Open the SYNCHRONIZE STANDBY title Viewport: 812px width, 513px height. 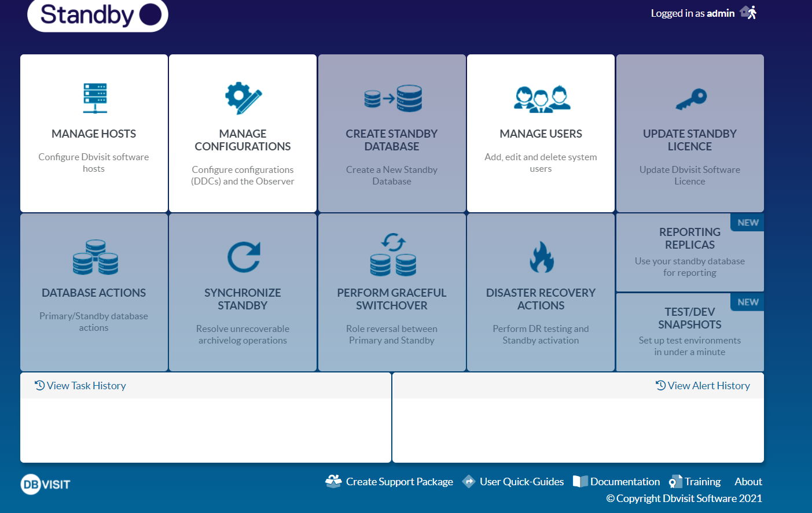pyautogui.click(x=243, y=299)
